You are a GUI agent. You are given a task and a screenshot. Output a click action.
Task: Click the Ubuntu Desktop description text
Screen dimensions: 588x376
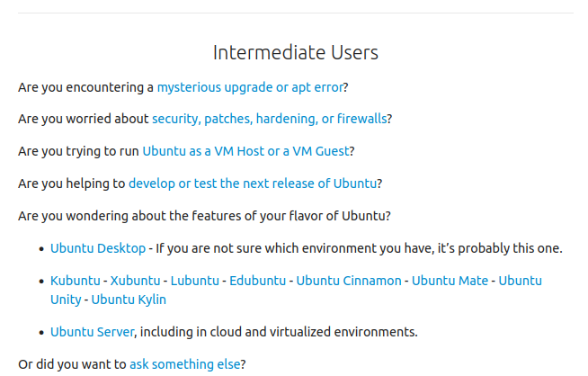[360, 248]
